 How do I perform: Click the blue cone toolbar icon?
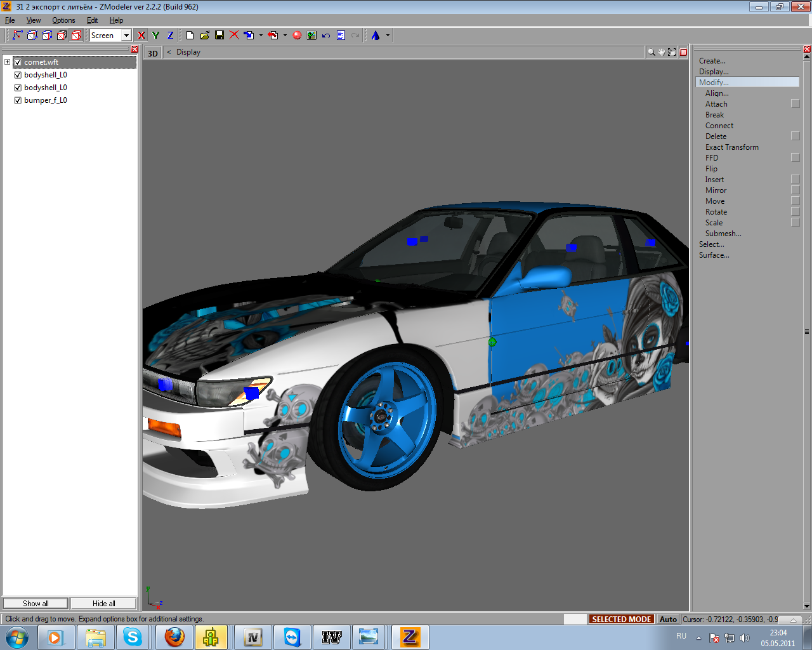(376, 36)
